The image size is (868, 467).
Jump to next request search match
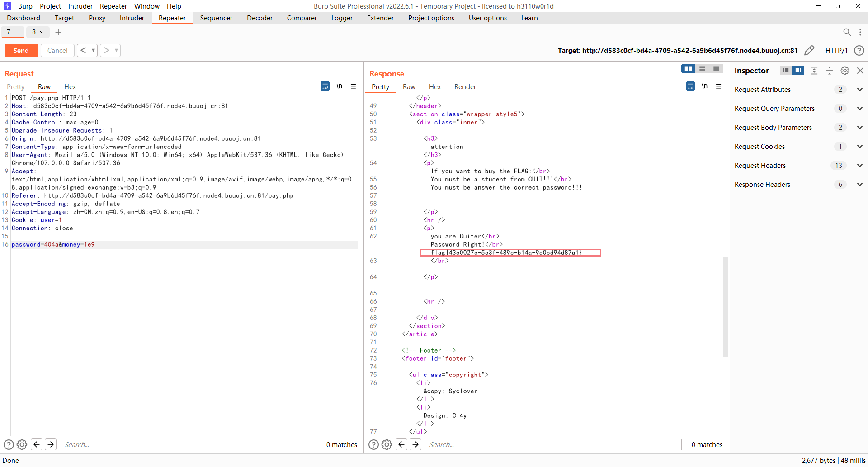pos(51,444)
